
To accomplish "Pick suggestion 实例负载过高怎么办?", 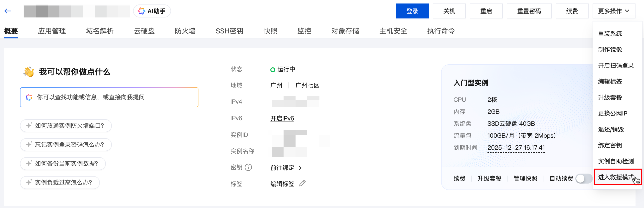I will [x=60, y=183].
